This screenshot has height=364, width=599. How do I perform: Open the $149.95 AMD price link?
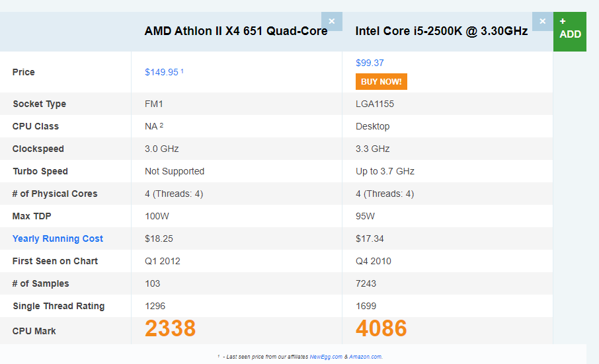click(x=161, y=72)
